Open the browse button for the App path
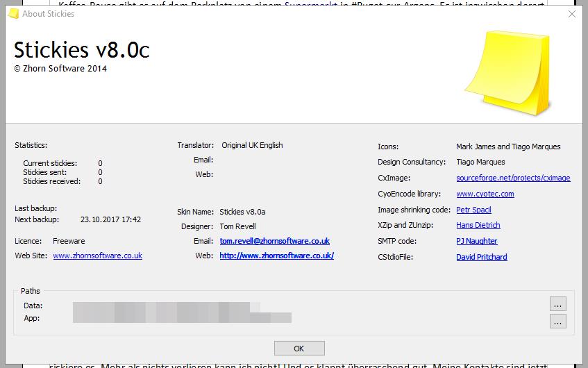Screen dimensions: 588x368 557,321
